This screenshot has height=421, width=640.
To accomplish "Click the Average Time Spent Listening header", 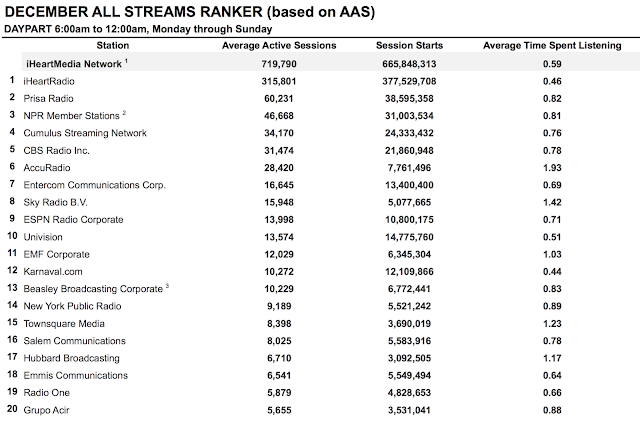I will click(552, 45).
